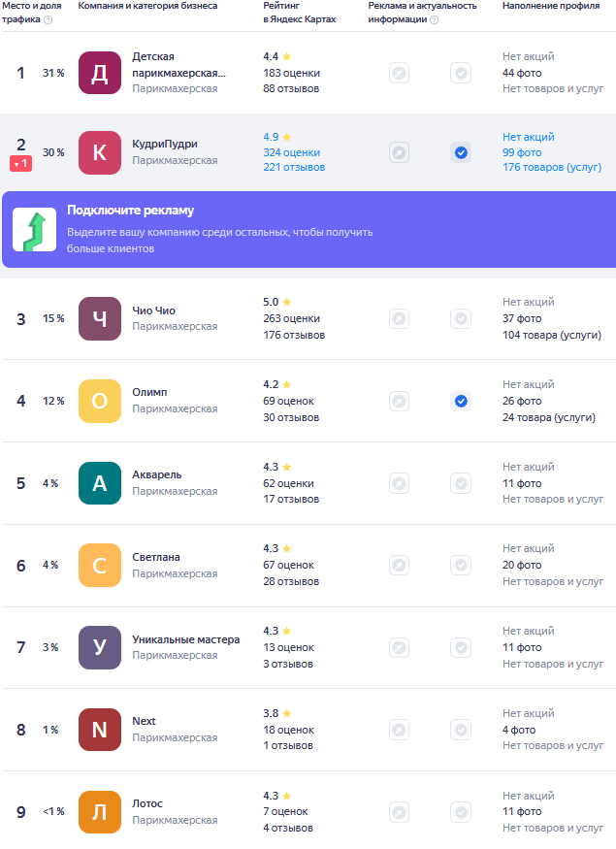Viewport: 616px width, 849px height.
Task: Click help icon next to 'Место и доля трафика'
Action: [49, 19]
